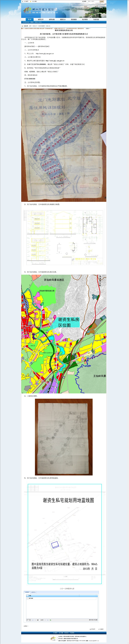The image size is (129, 644).
Task: Open the 二医院红线图 photo
Action: 64,437
